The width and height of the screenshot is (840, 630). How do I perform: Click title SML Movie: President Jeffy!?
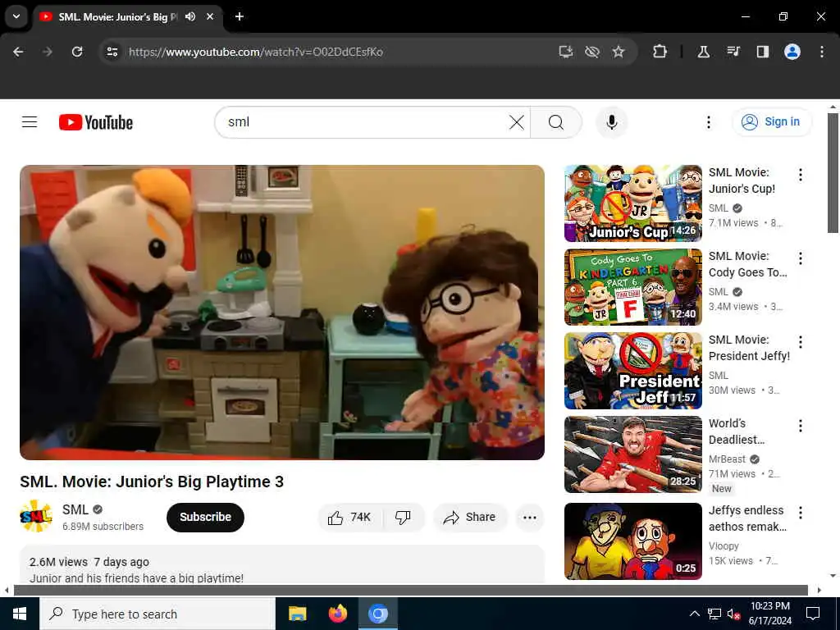[x=750, y=348]
